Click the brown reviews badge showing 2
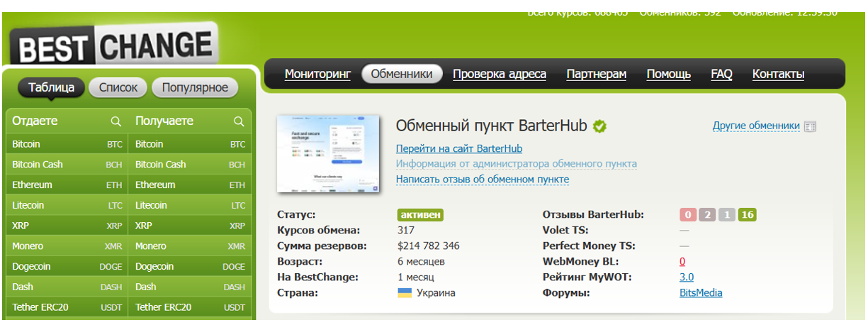Screen dimensions: 868x325 click(x=706, y=215)
